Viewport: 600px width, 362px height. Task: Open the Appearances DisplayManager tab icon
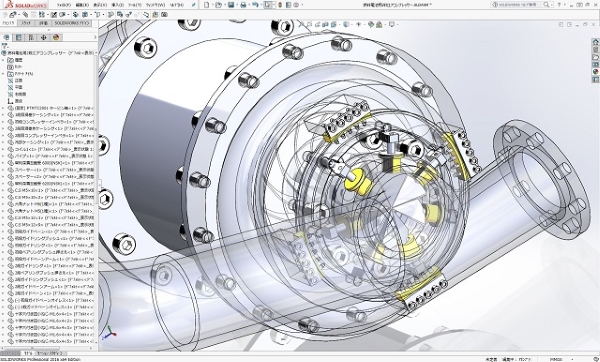tap(56, 37)
